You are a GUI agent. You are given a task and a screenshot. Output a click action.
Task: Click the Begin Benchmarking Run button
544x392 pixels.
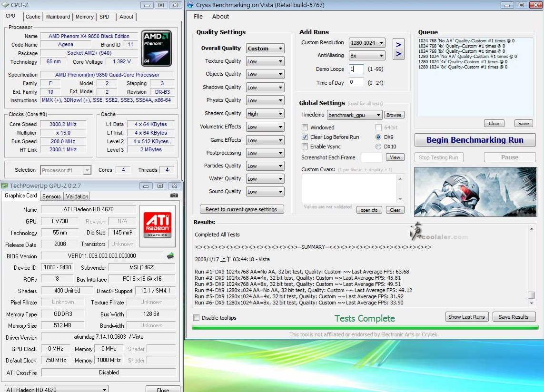(x=475, y=140)
